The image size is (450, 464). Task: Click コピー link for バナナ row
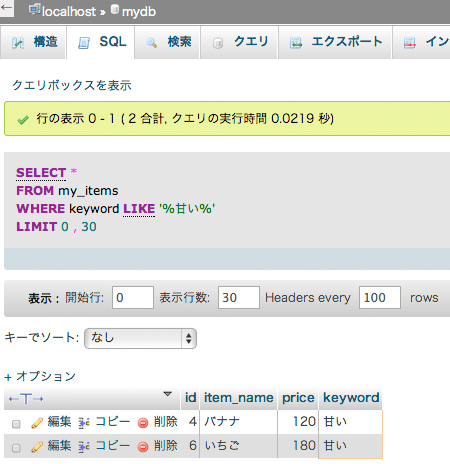click(x=113, y=422)
